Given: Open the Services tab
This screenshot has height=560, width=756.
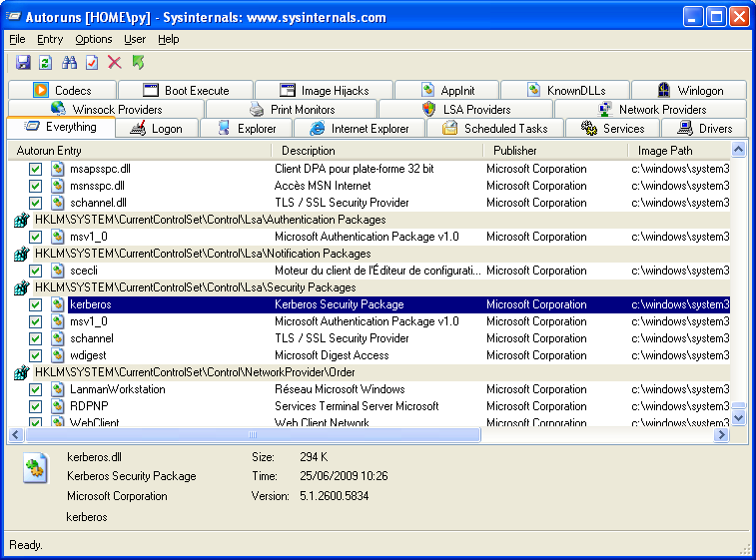Looking at the screenshot, I should point(612,129).
